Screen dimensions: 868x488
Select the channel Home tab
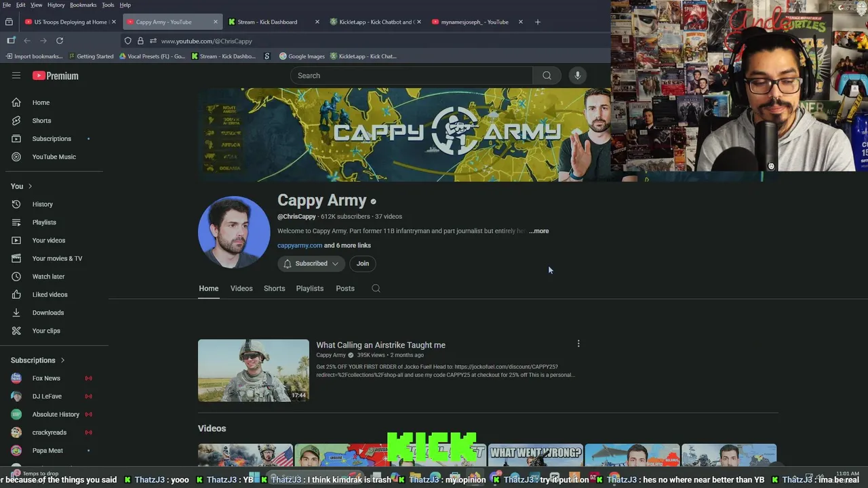[x=209, y=289]
